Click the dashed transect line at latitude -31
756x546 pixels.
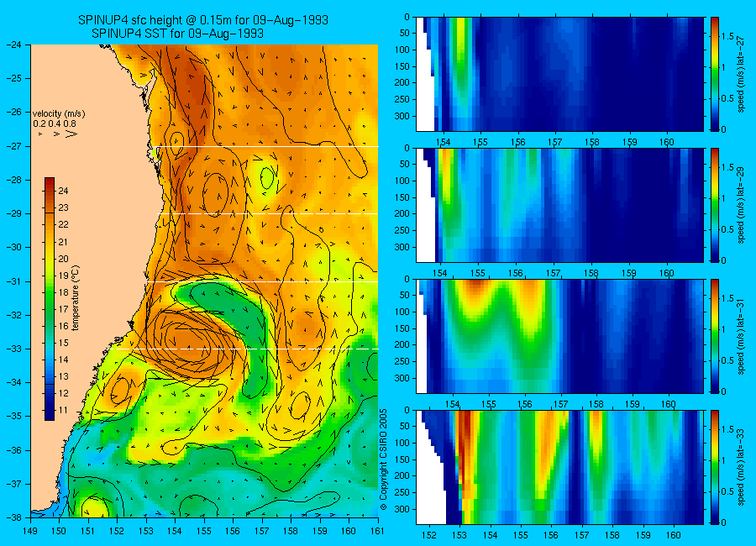[x=264, y=281]
